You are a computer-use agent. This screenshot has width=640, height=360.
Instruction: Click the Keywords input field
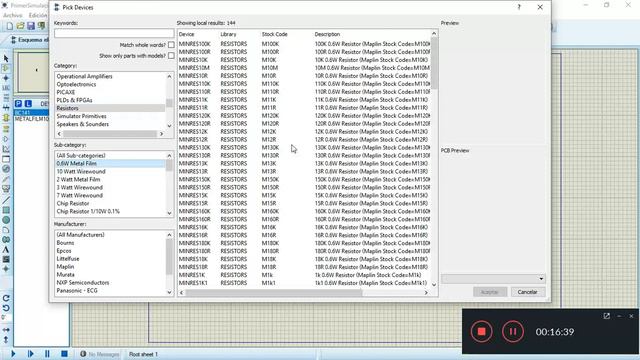pos(114,33)
